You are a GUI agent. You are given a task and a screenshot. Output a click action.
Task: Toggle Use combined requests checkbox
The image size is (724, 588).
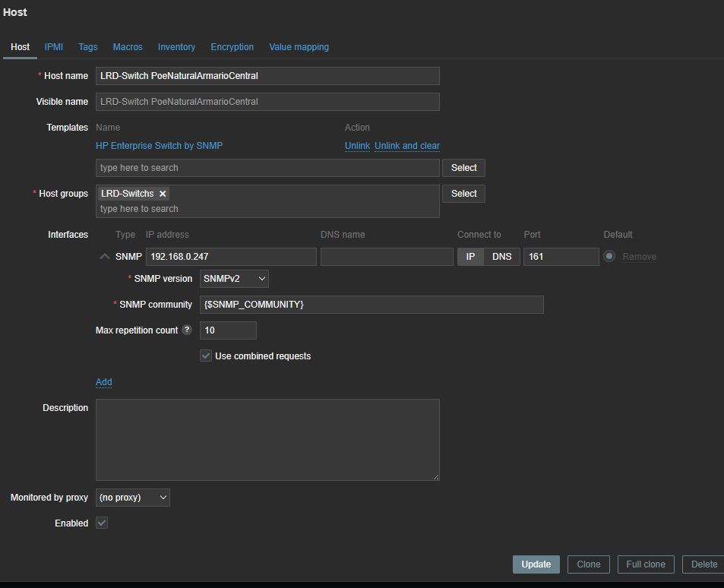(x=206, y=356)
